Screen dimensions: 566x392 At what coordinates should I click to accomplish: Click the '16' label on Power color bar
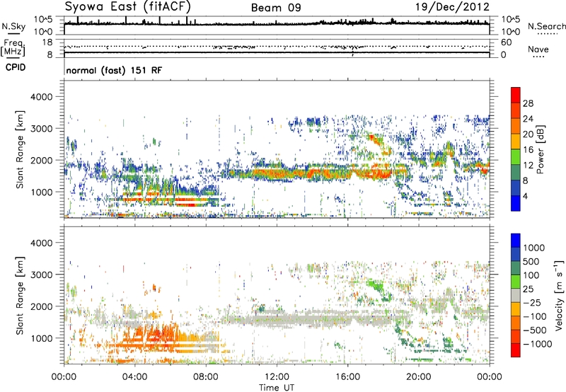click(x=528, y=150)
